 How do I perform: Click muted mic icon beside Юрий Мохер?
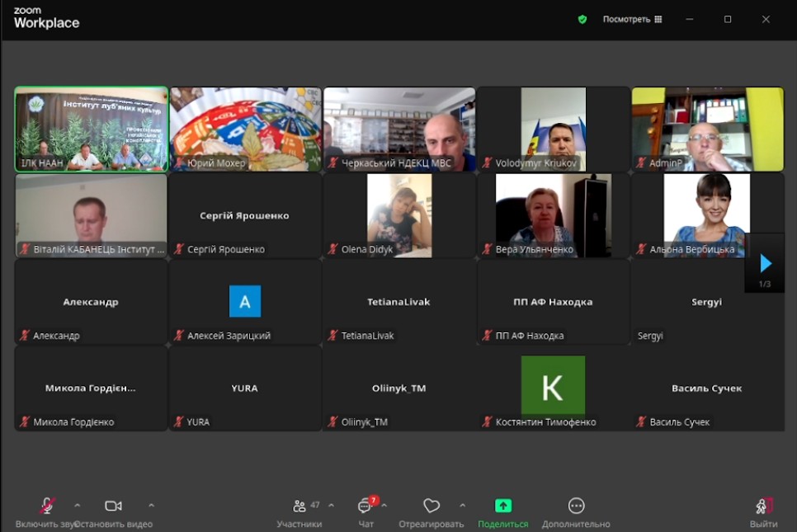click(179, 163)
